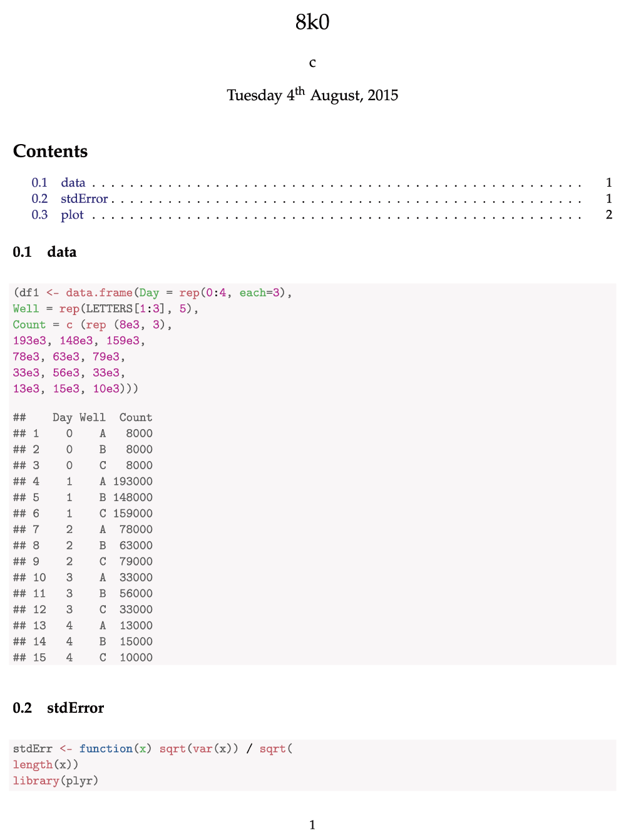This screenshot has width=626, height=840.
Task: Click the author name 'c'
Action: tap(312, 63)
